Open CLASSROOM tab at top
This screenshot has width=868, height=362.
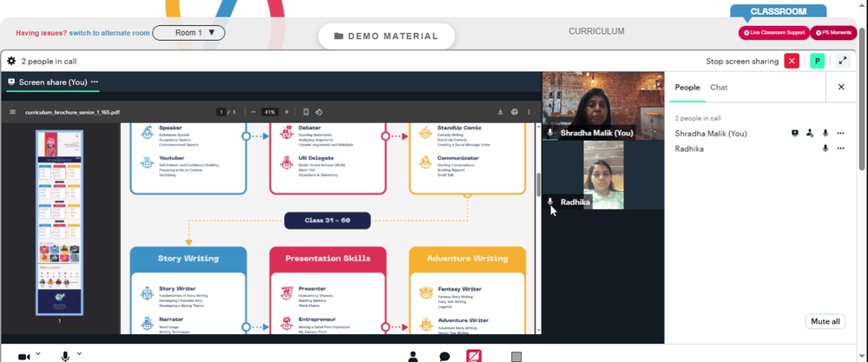pyautogui.click(x=778, y=11)
